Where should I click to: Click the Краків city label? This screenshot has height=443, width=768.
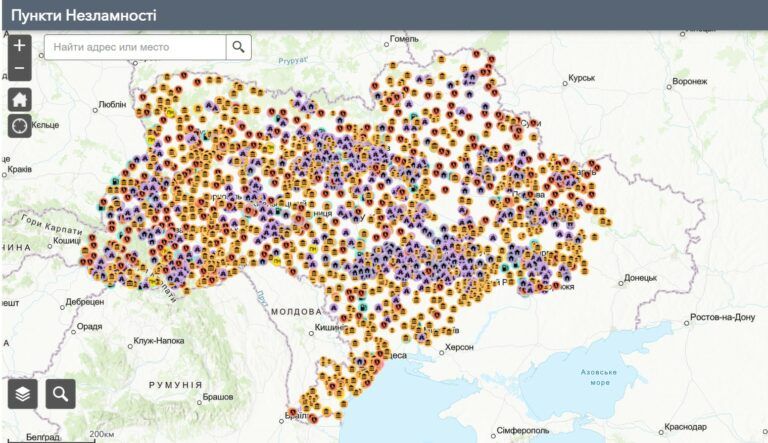20,170
